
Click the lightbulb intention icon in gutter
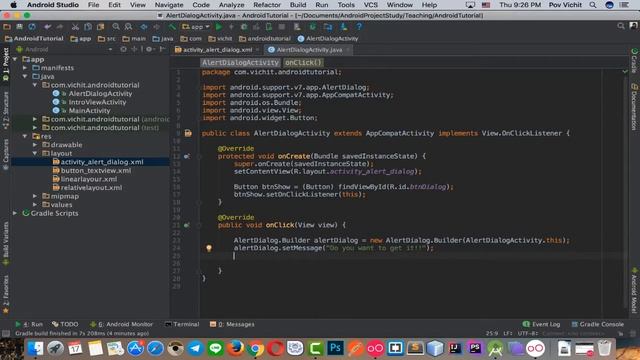pyautogui.click(x=209, y=248)
